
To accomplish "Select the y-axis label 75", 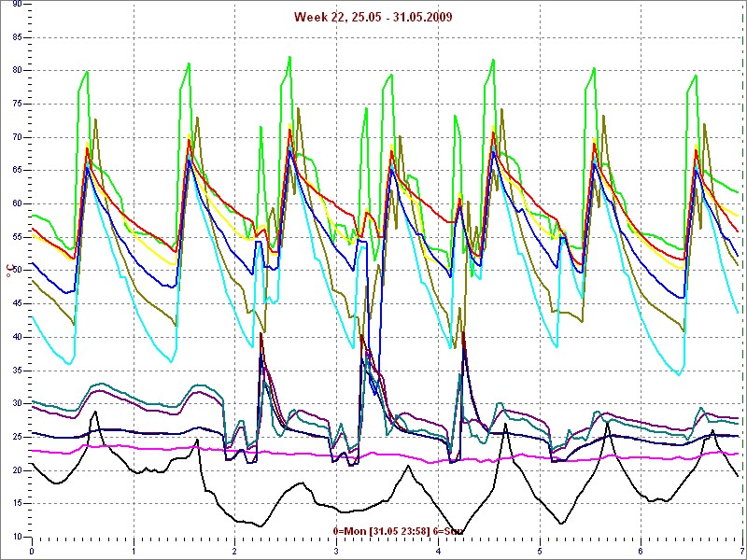I will pyautogui.click(x=16, y=105).
